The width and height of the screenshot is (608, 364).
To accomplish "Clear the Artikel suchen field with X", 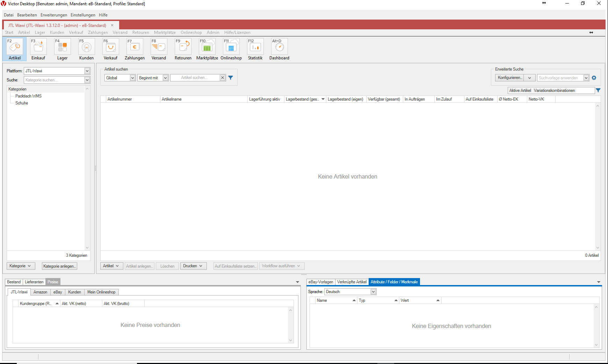I will (x=223, y=78).
